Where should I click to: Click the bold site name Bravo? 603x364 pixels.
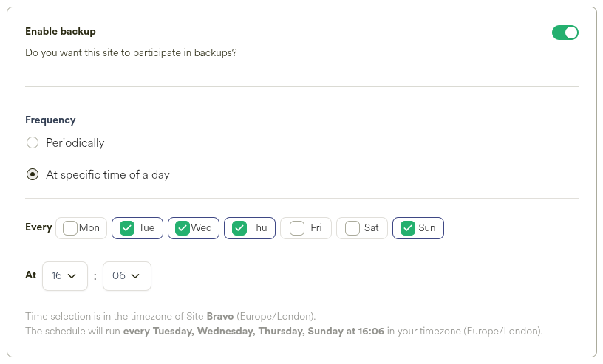[x=220, y=316]
